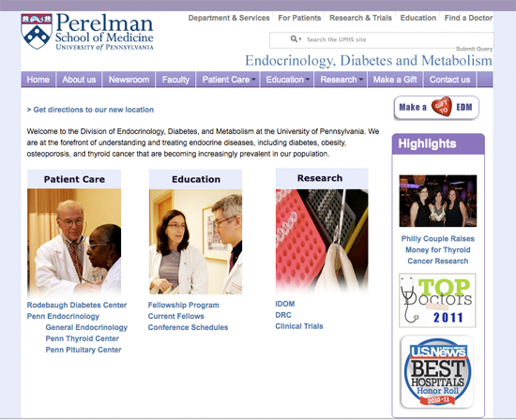Expand the Education dropdown in purple navbar

pyautogui.click(x=287, y=80)
